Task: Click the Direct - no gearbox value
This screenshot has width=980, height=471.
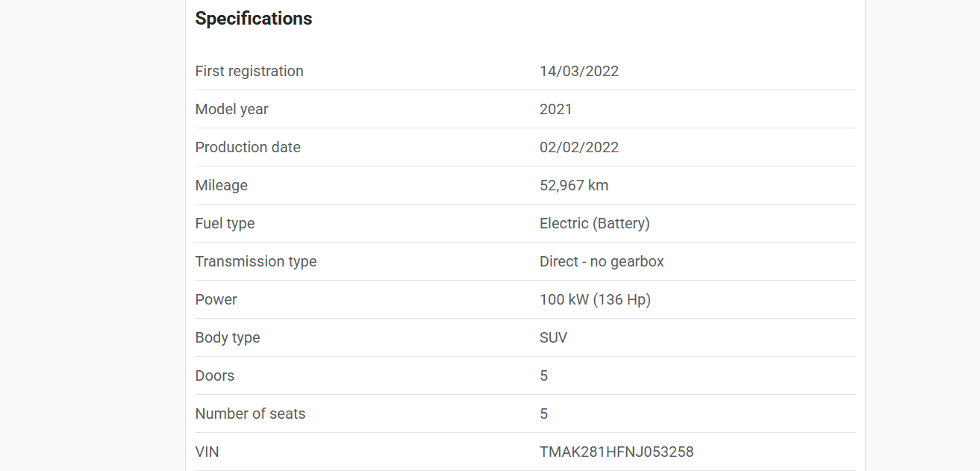Action: pos(602,262)
